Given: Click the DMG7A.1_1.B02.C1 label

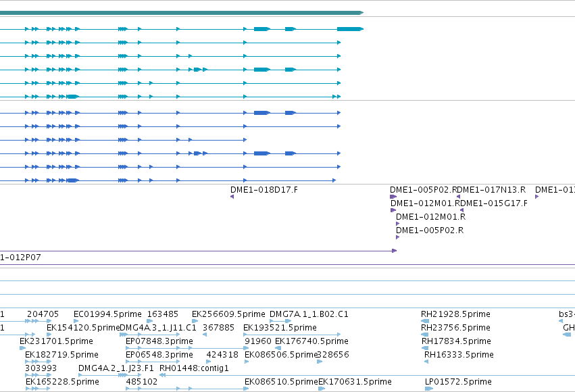Looking at the screenshot, I should coord(309,314).
